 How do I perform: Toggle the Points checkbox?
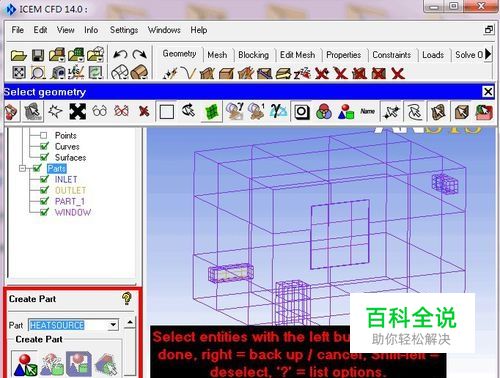coord(43,135)
